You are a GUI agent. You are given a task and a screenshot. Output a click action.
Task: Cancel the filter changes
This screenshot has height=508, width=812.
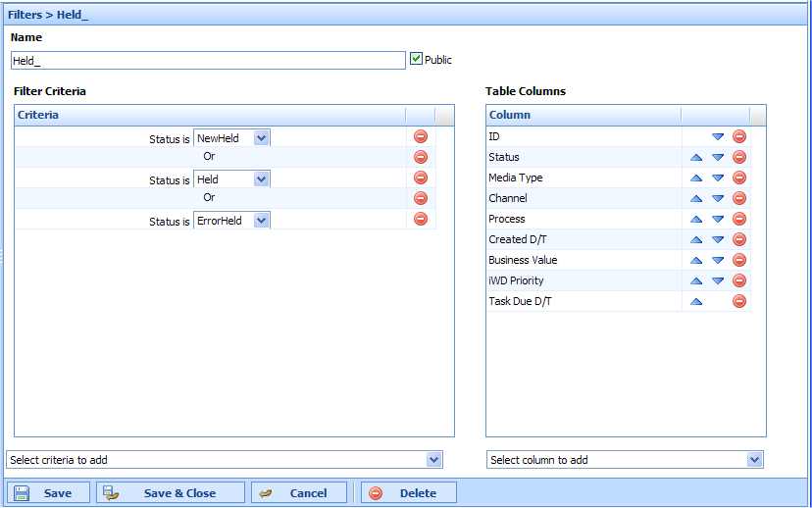pos(299,492)
